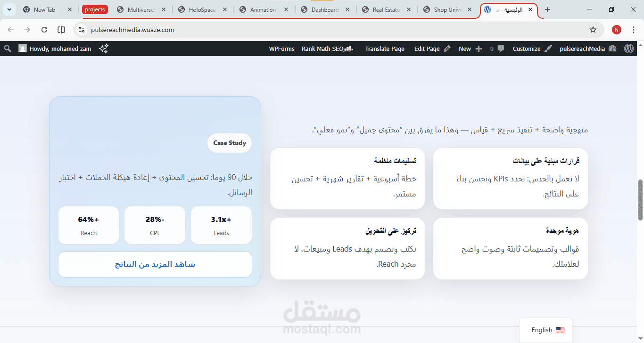The height and width of the screenshot is (343, 644).
Task: Click the 64%+ Reach stat card
Action: (x=89, y=225)
